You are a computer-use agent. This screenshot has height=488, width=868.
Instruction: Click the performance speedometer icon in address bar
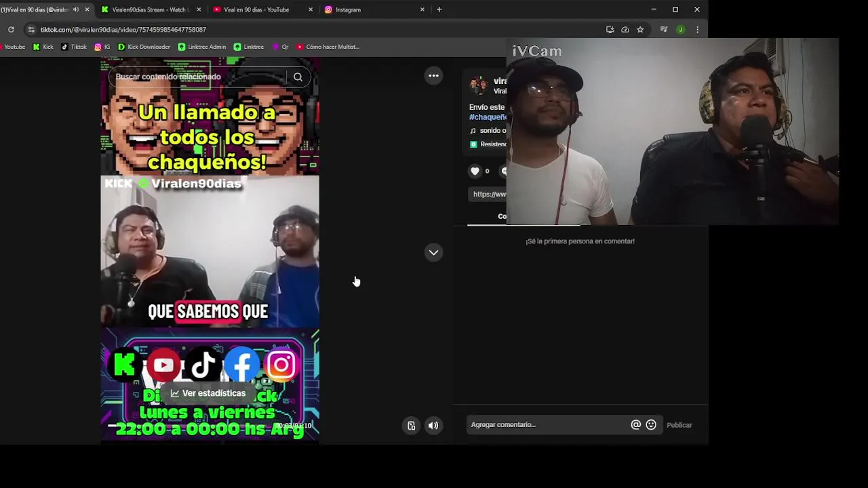tap(625, 30)
